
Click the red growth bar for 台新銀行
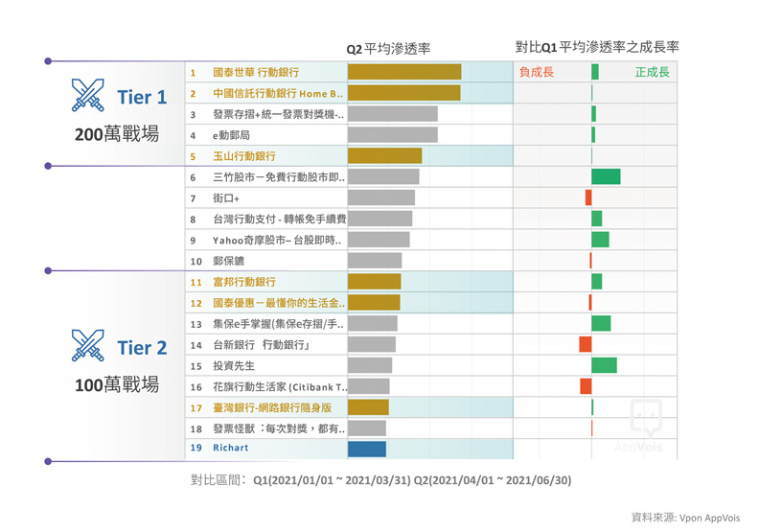pos(586,344)
